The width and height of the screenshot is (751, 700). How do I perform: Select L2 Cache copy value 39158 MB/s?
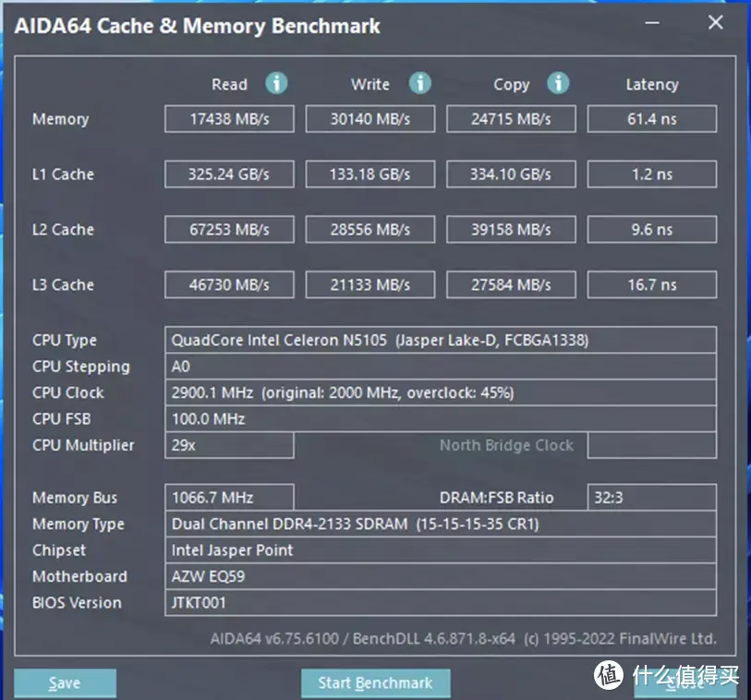(511, 229)
